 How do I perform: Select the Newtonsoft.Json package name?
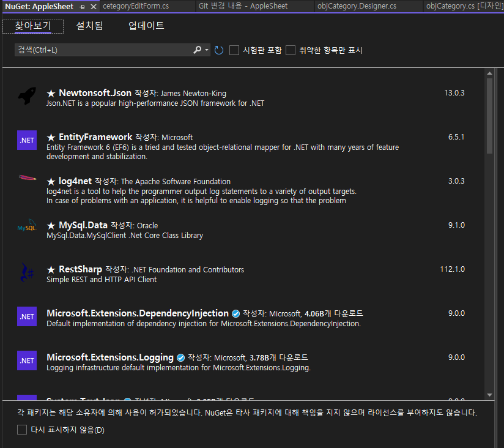point(95,93)
